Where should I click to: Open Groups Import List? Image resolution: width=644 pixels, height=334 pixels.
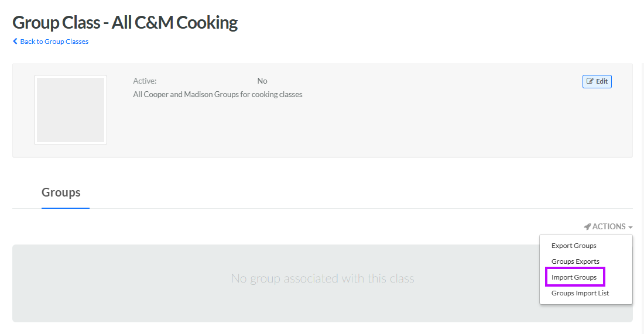point(580,293)
